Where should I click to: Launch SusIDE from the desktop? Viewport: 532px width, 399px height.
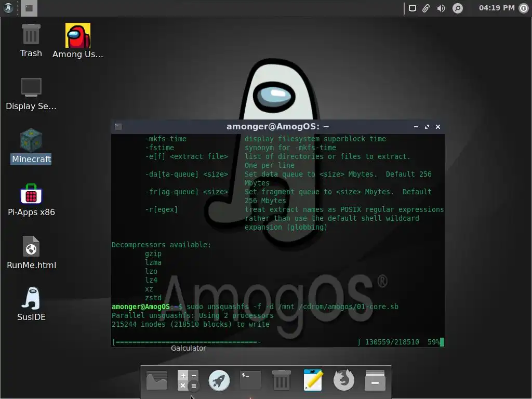click(31, 304)
